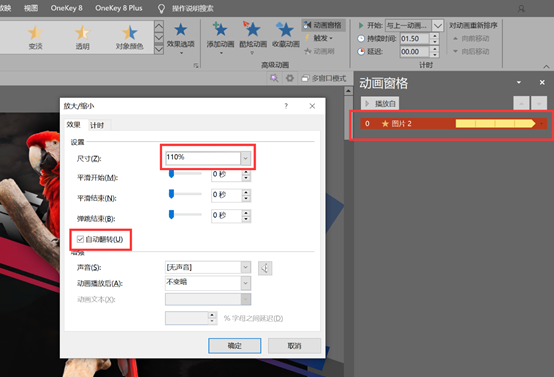Open the 收藏动画 icon

coord(285,35)
